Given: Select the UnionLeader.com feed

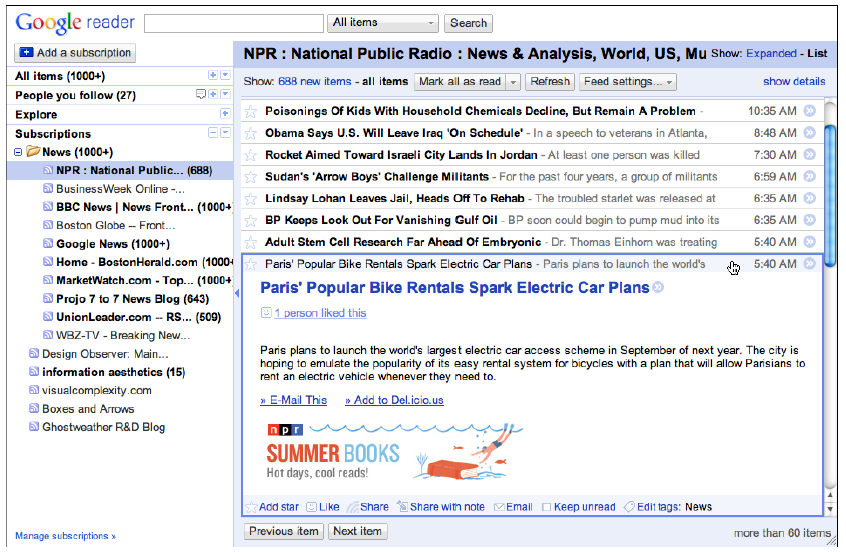Looking at the screenshot, I should pyautogui.click(x=132, y=317).
